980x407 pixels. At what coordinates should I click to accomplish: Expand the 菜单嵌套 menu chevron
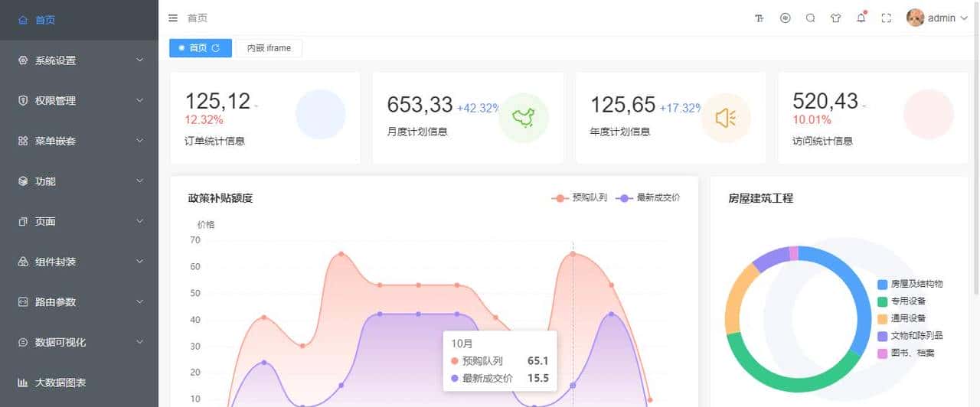coord(139,141)
